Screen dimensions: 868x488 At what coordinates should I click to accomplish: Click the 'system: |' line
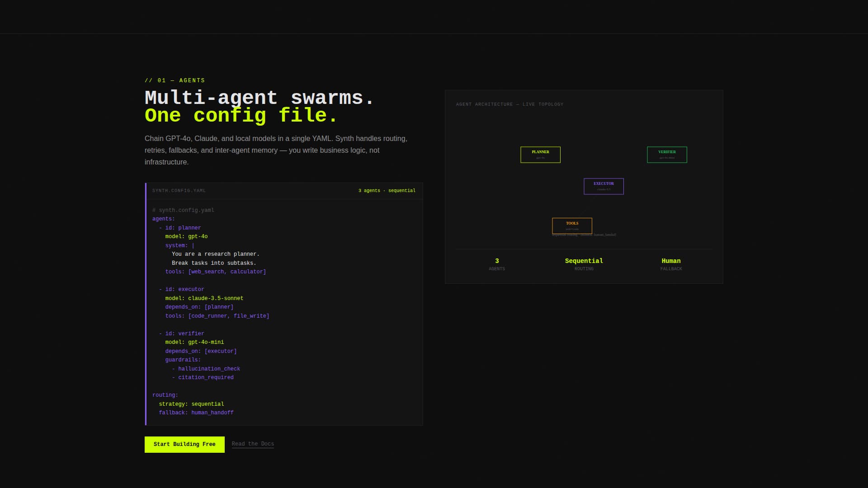(x=180, y=245)
